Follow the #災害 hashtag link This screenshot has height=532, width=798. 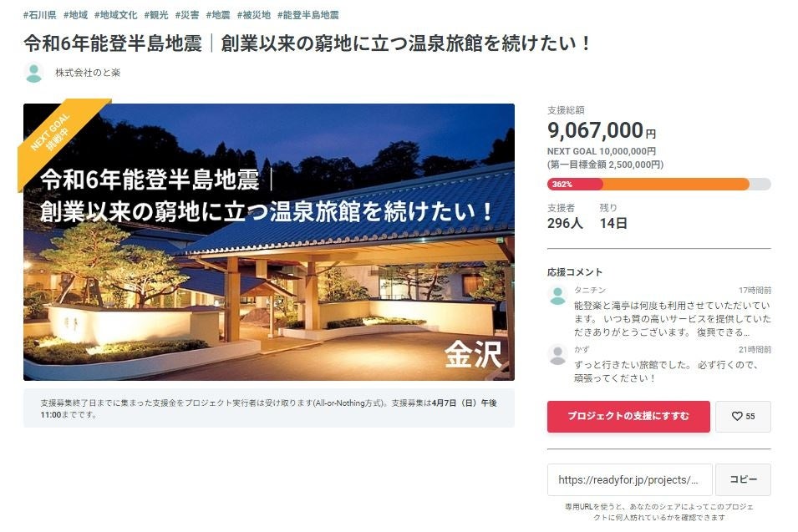[x=187, y=15]
